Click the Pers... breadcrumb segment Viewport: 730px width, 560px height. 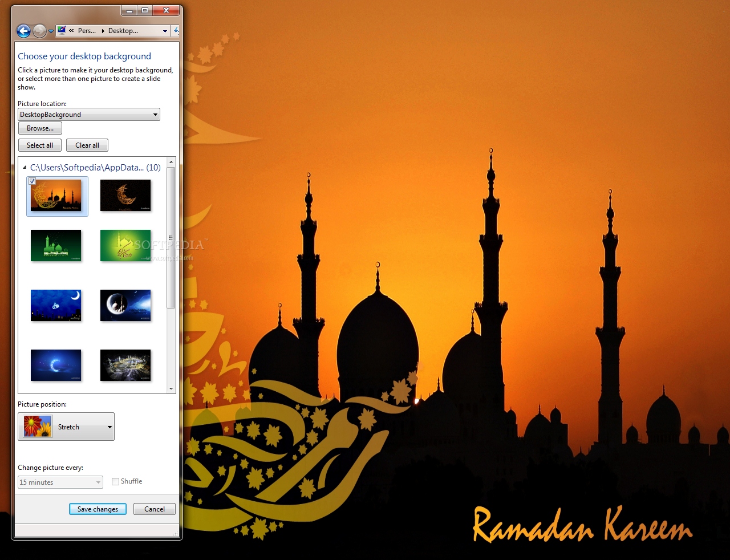pyautogui.click(x=87, y=31)
